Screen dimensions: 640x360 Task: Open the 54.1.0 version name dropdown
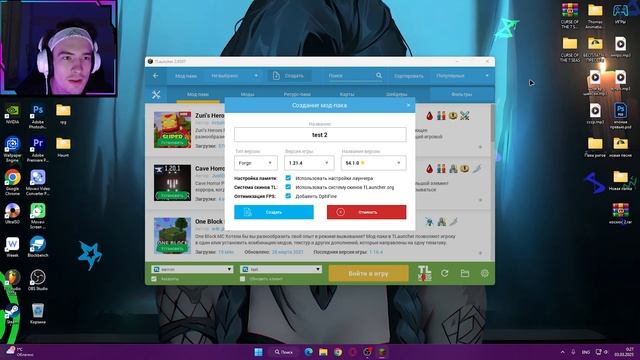coord(373,163)
